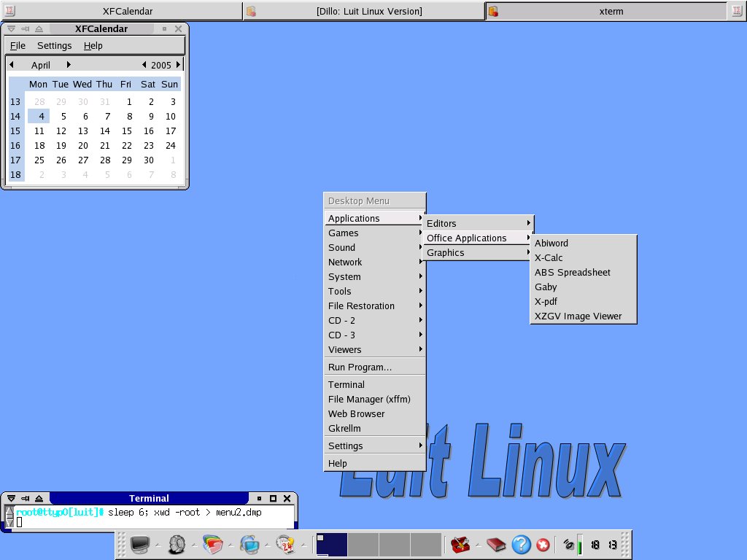The image size is (747, 560).
Task: Expand the Network submenu
Action: coord(374,262)
